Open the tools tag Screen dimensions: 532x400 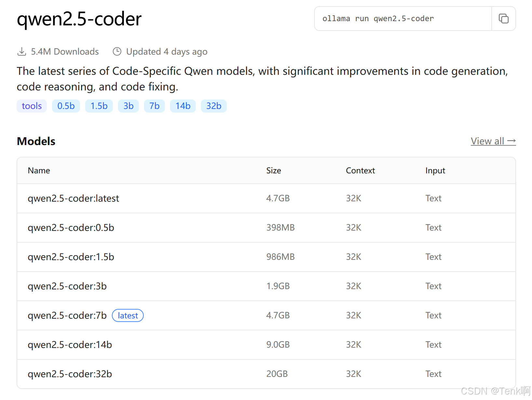coord(32,106)
